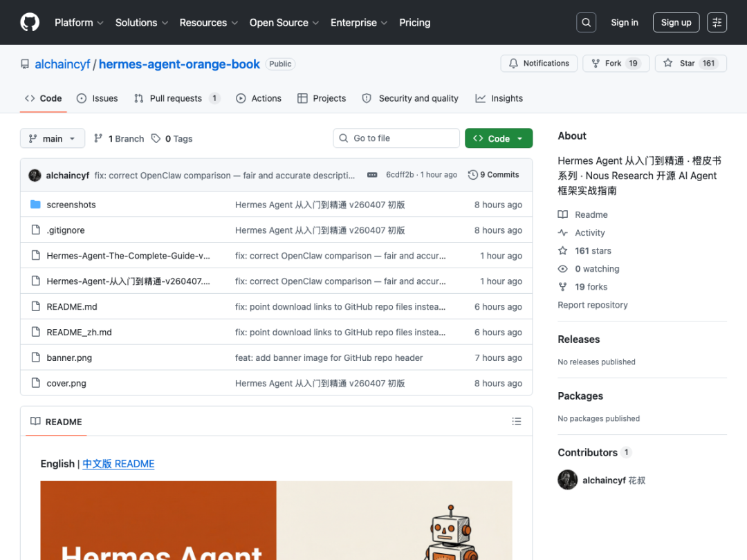This screenshot has width=747, height=560.
Task: Expand the Platform menu
Action: click(79, 22)
